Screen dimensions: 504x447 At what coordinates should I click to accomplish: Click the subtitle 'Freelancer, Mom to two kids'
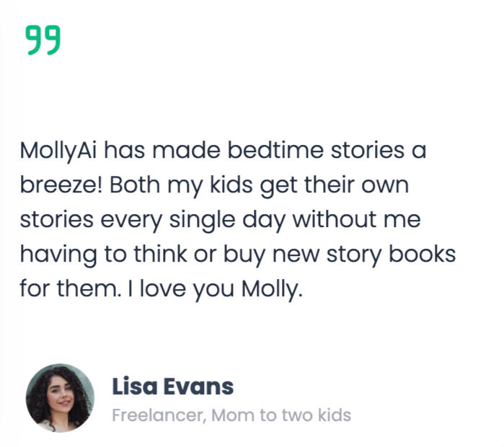[231, 415]
